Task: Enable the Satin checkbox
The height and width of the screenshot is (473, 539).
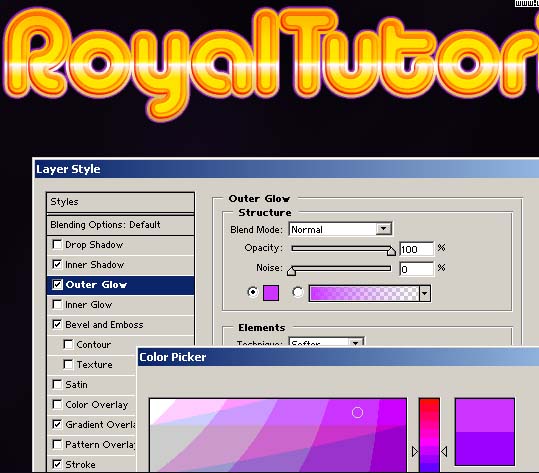Action: [57, 384]
